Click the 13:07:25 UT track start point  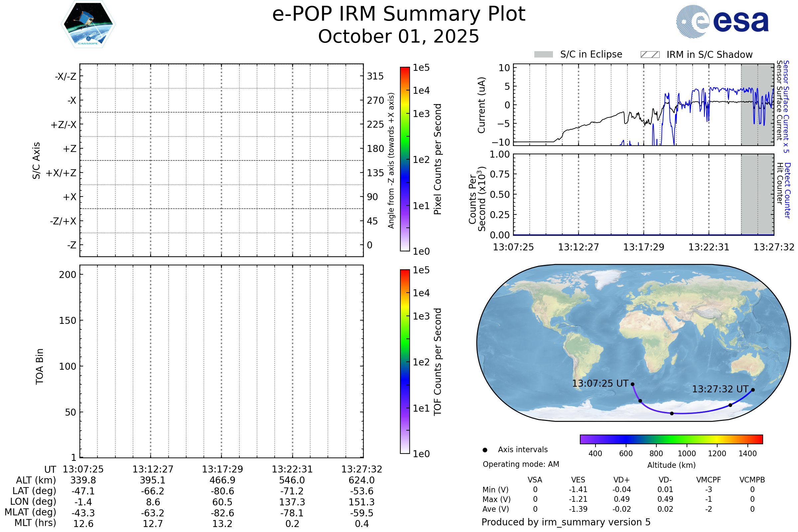632,384
